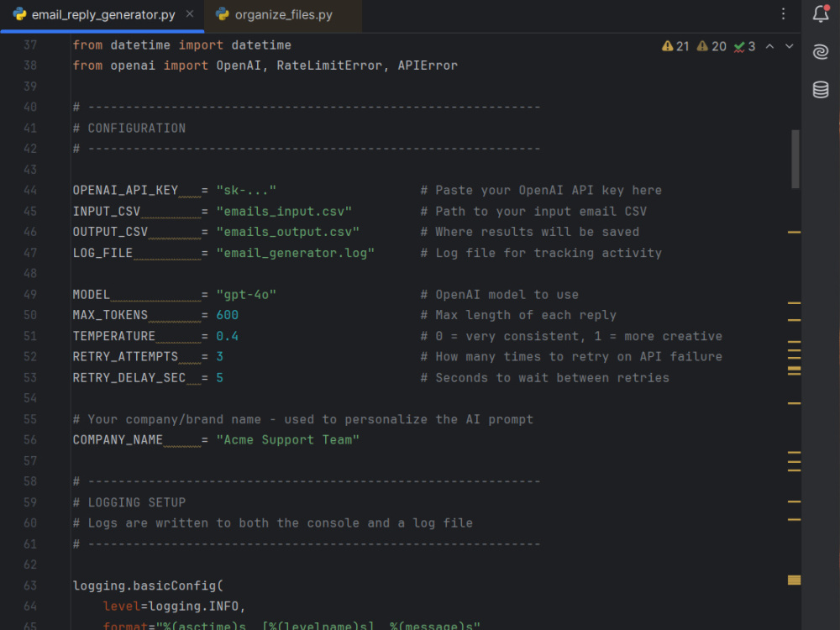Click the LOG_FILE variable name
The height and width of the screenshot is (630, 840).
[102, 253]
